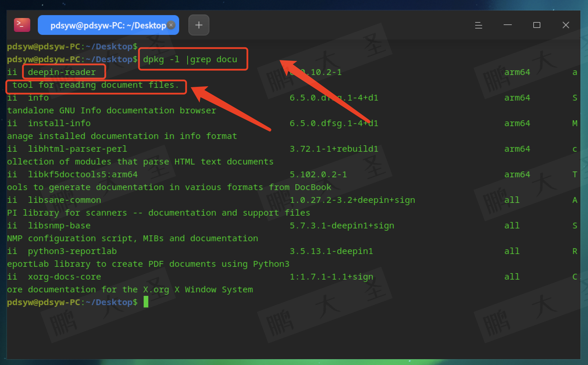Image resolution: width=588 pixels, height=365 pixels.
Task: Click the red terminal app icon
Action: tap(22, 25)
